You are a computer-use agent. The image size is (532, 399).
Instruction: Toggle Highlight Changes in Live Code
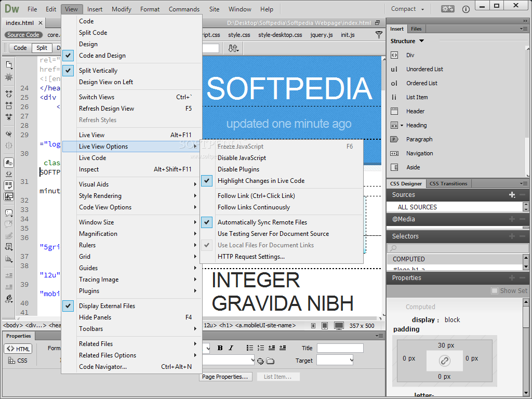(x=207, y=181)
